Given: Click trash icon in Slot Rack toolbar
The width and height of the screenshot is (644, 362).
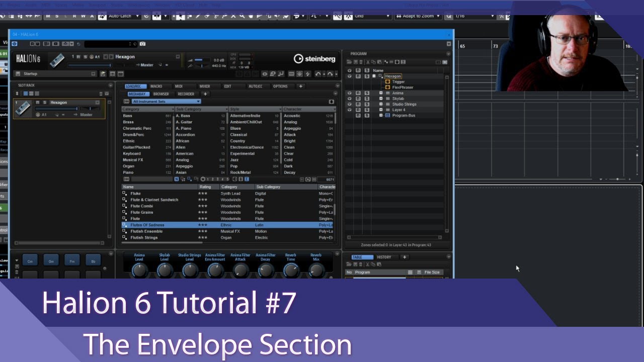Looking at the screenshot, I should (x=101, y=94).
